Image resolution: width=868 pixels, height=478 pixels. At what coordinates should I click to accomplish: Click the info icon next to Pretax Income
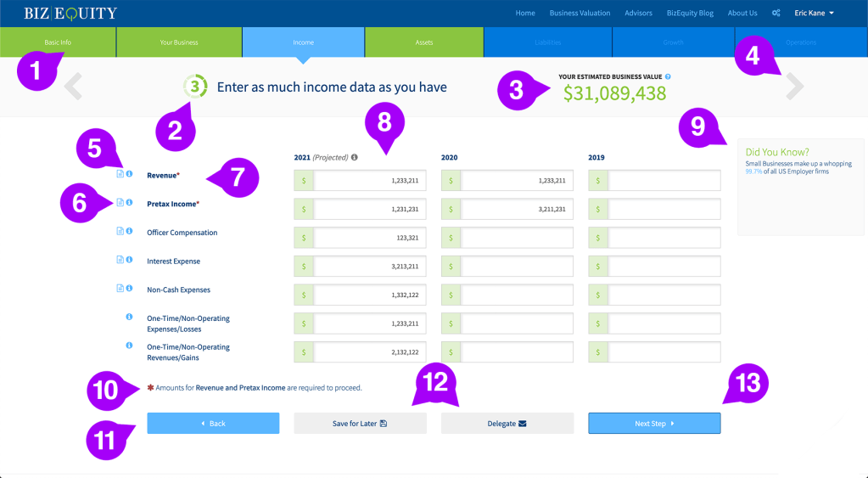[129, 203]
